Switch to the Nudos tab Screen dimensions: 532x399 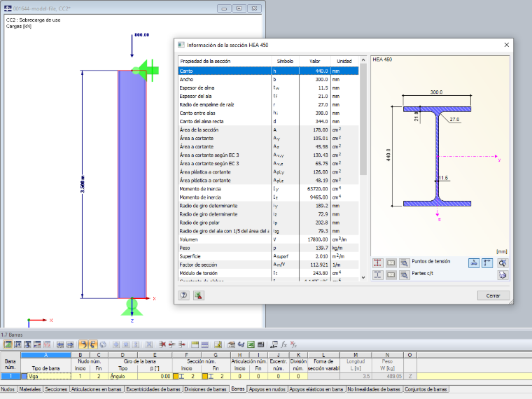pos(8,389)
